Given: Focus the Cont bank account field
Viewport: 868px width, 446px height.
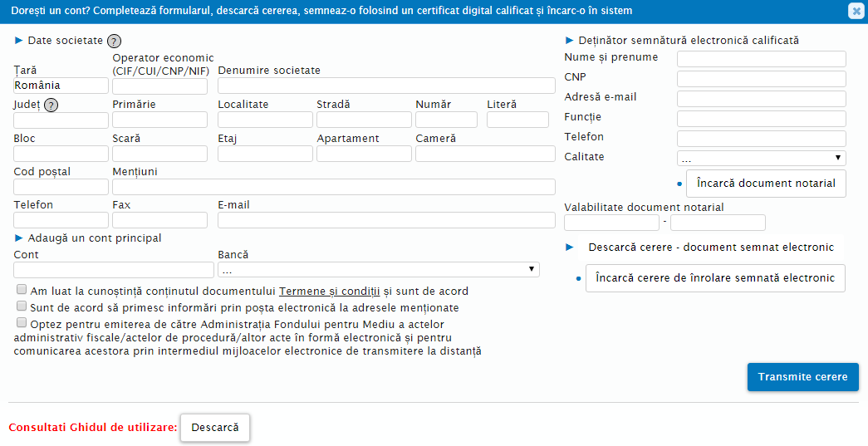Looking at the screenshot, I should pos(114,270).
